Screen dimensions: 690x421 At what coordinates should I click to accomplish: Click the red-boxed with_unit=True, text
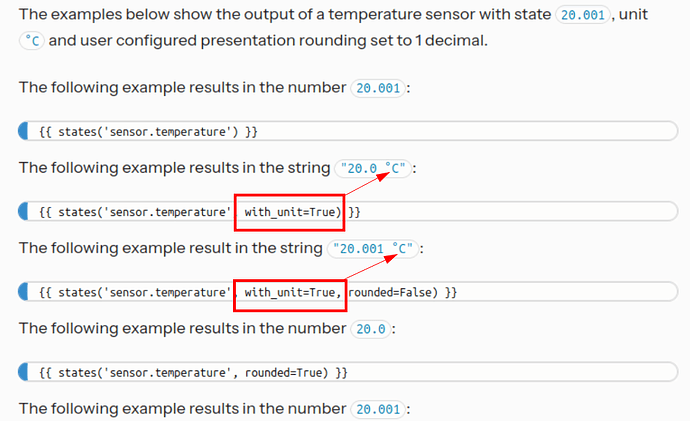(x=293, y=293)
